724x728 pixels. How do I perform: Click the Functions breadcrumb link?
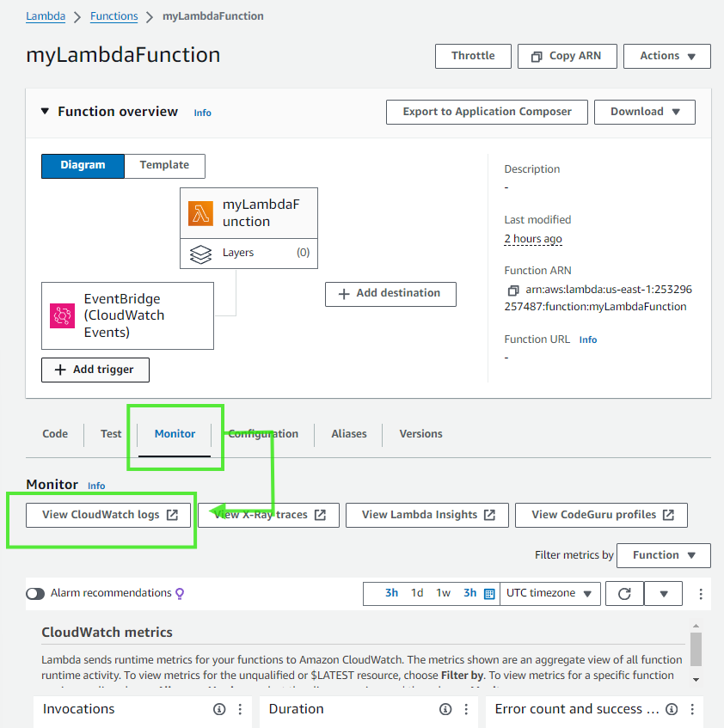click(x=114, y=16)
